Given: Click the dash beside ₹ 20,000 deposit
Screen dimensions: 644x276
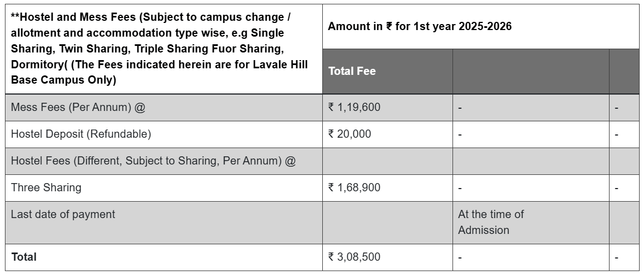Looking at the screenshot, I should [460, 134].
